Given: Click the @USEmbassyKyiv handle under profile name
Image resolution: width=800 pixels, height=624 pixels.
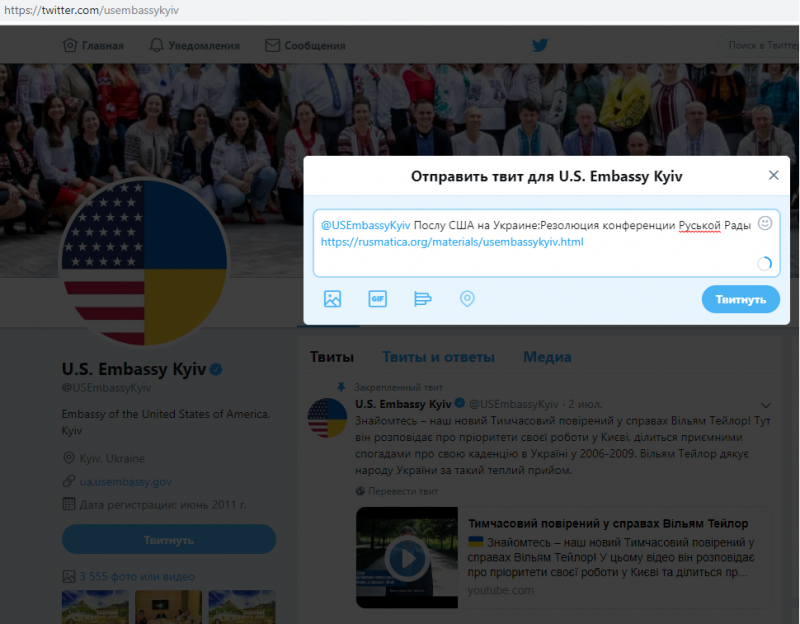Looking at the screenshot, I should pyautogui.click(x=106, y=388).
